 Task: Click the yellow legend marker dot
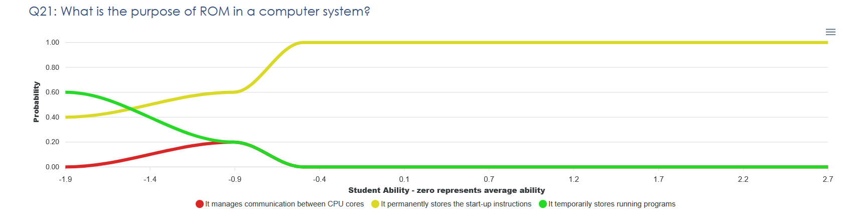(x=375, y=204)
